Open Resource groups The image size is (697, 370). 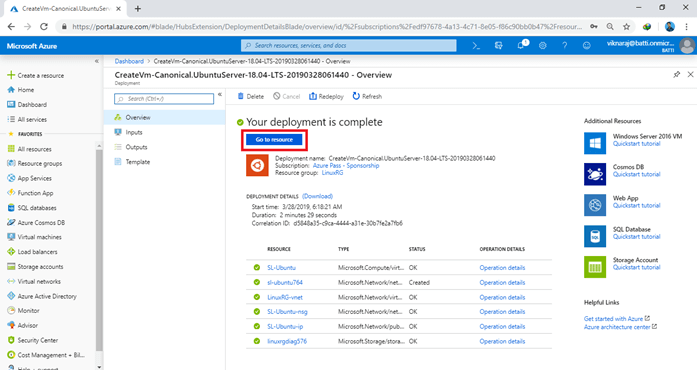(x=35, y=164)
